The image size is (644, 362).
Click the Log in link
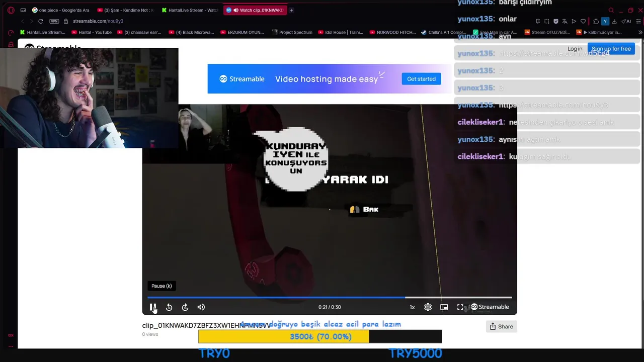[575, 49]
